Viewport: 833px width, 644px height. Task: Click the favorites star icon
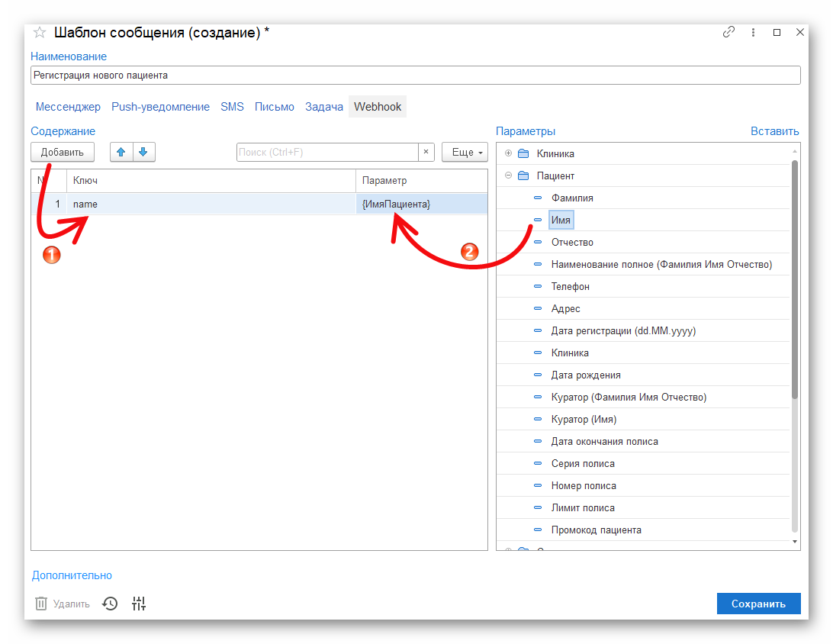[40, 33]
